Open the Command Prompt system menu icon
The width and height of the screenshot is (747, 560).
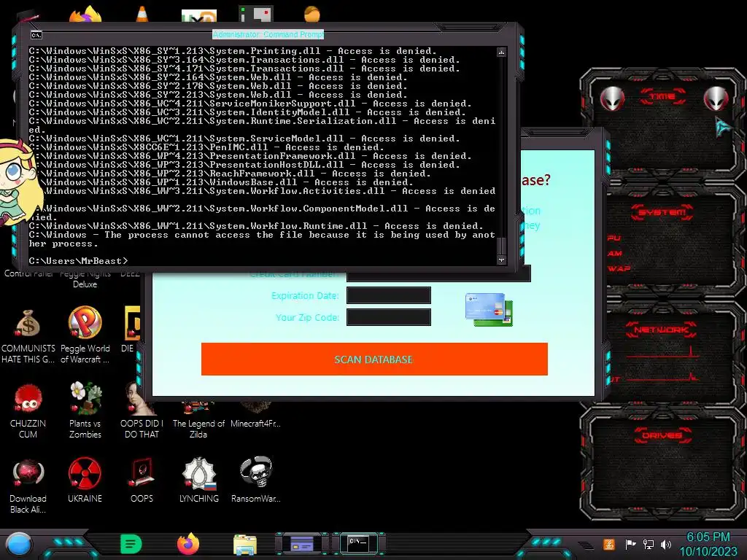[36, 35]
